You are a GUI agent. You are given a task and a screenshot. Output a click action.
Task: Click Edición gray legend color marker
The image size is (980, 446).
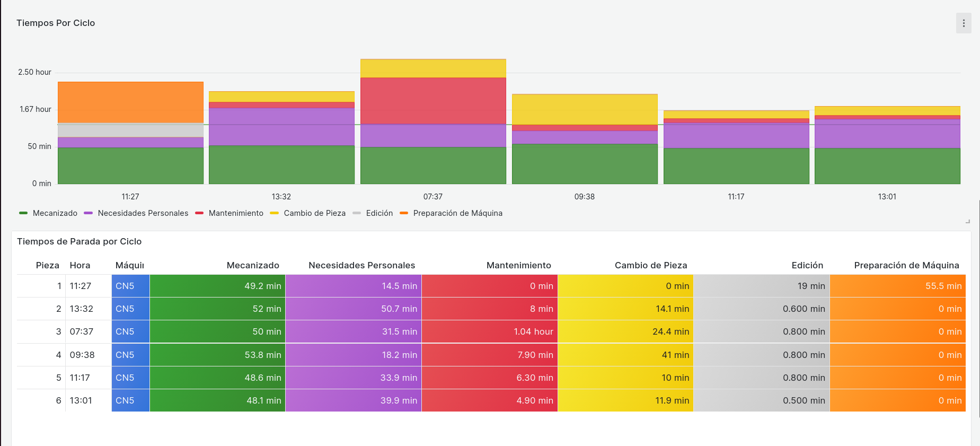(x=357, y=213)
